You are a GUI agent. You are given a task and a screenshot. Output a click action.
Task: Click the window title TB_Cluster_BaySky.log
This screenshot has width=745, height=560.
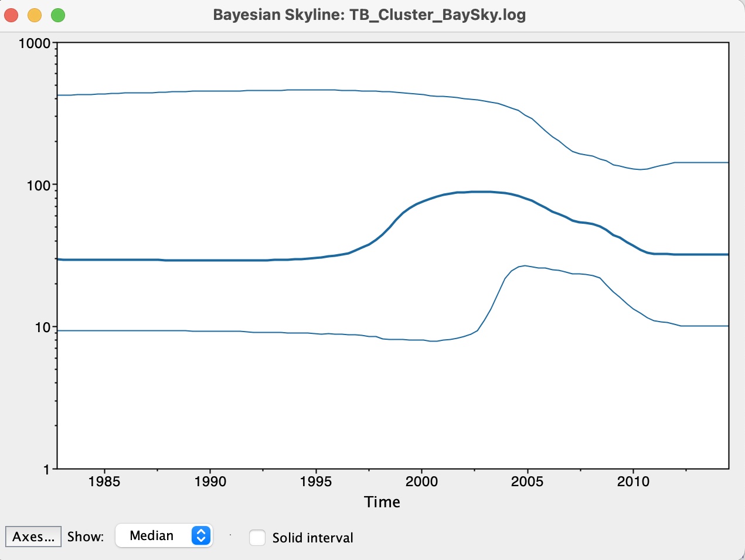369,15
